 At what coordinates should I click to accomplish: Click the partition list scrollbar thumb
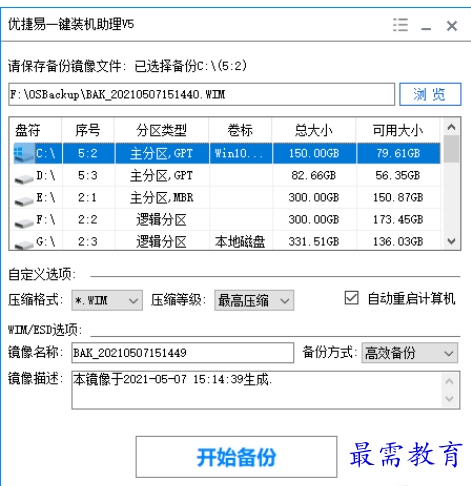(451, 149)
